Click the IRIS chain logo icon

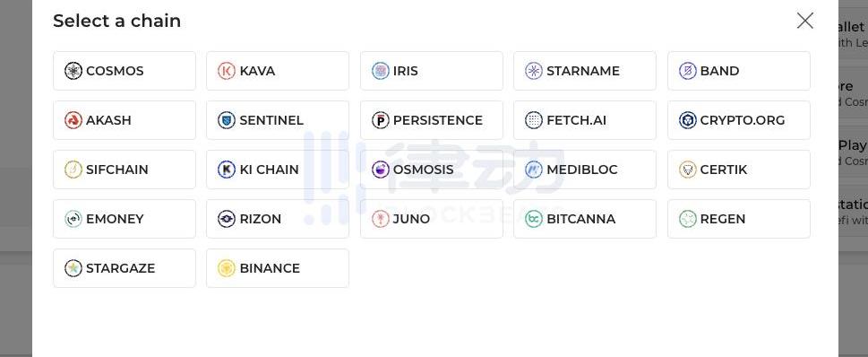(x=381, y=71)
